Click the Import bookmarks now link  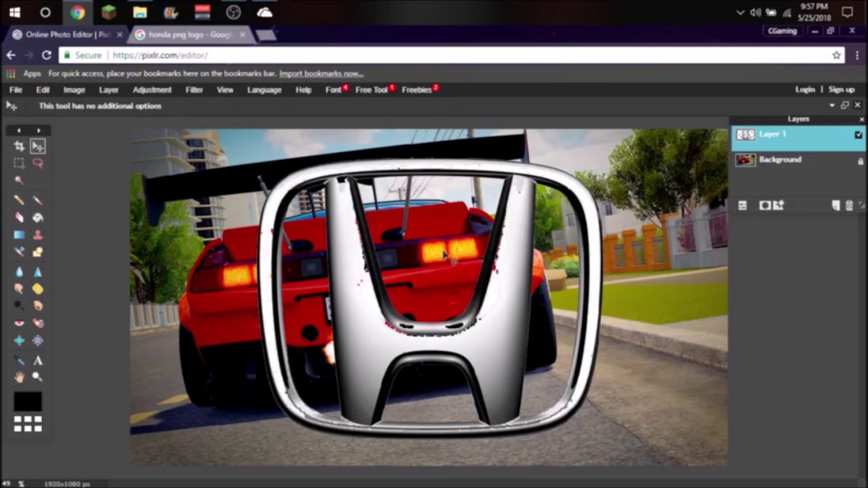[321, 73]
